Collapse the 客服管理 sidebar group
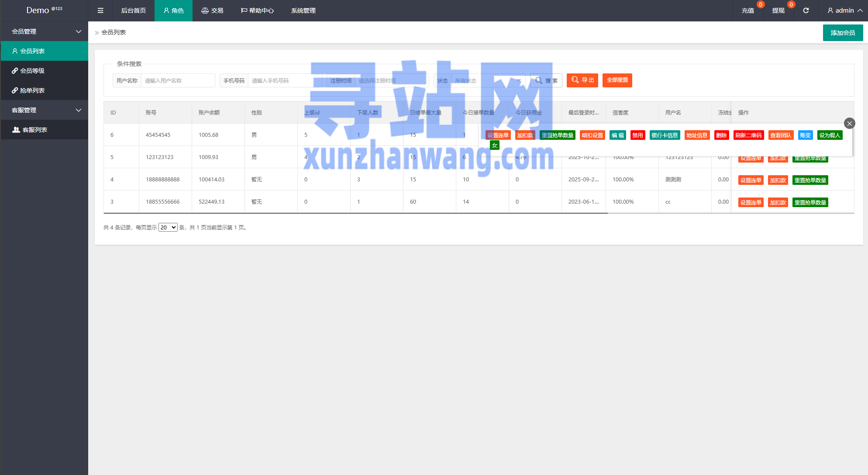 click(x=44, y=110)
